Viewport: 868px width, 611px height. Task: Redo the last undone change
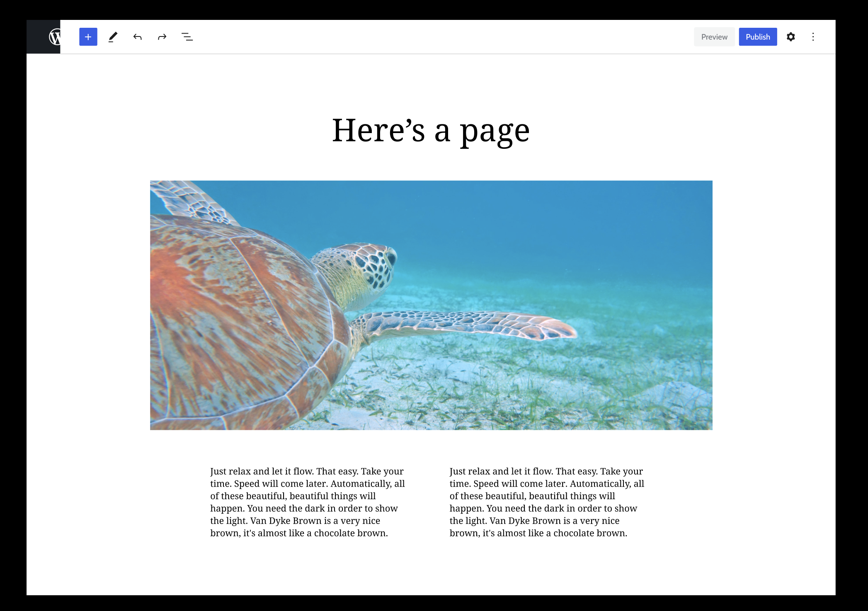tap(162, 37)
